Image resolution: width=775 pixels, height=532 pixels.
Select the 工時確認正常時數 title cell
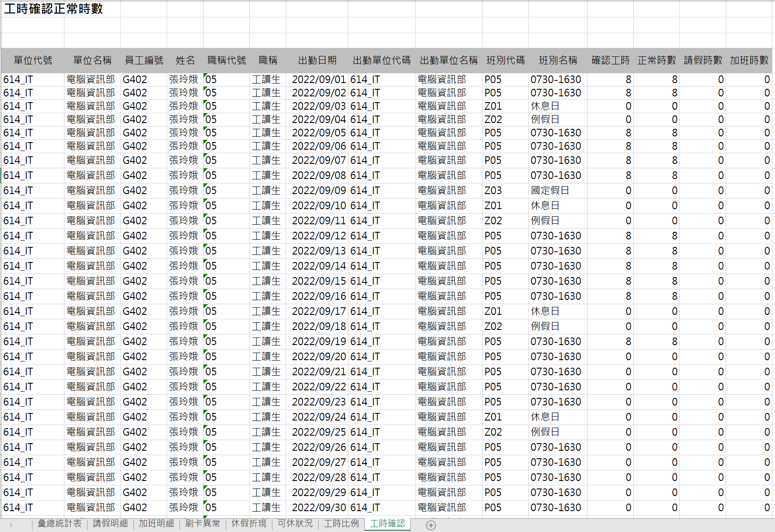pyautogui.click(x=53, y=9)
